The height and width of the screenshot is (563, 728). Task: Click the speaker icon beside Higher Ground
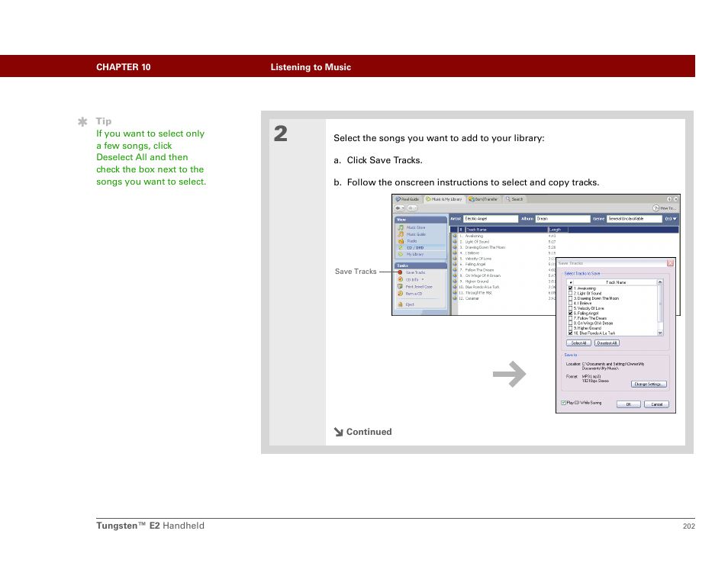pyautogui.click(x=455, y=281)
